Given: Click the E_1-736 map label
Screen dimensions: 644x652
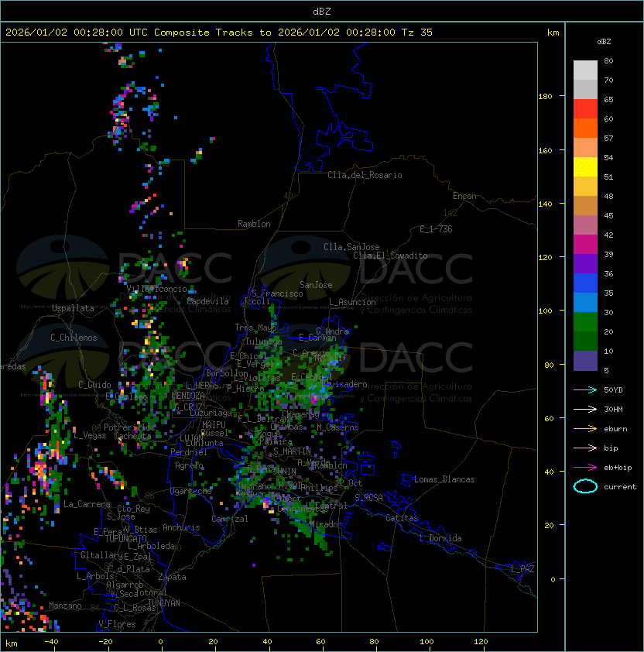Looking at the screenshot, I should 436,229.
